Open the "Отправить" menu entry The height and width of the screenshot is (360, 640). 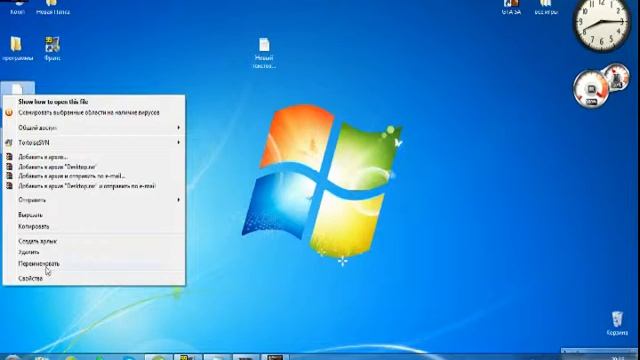coord(94,200)
